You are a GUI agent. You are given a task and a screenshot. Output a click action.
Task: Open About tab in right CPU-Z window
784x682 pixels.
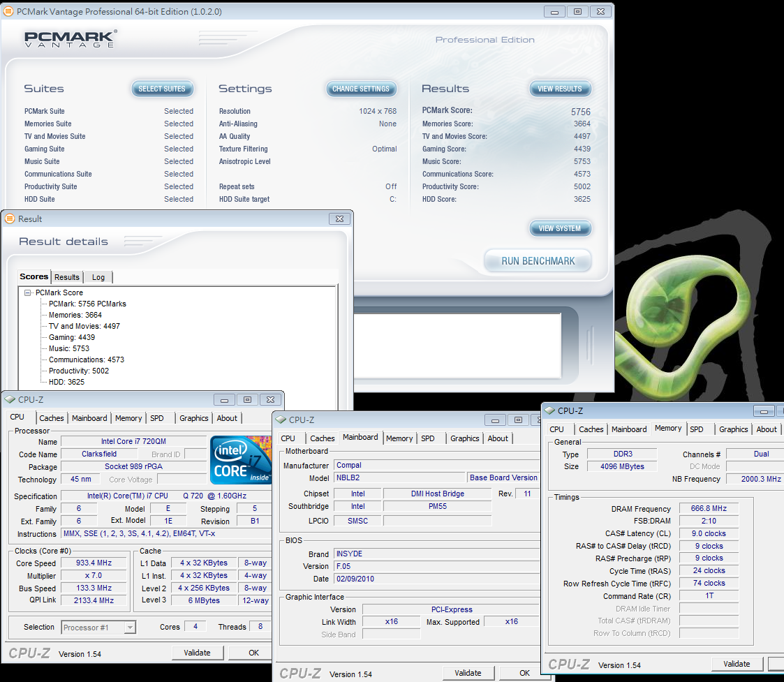[x=767, y=429]
